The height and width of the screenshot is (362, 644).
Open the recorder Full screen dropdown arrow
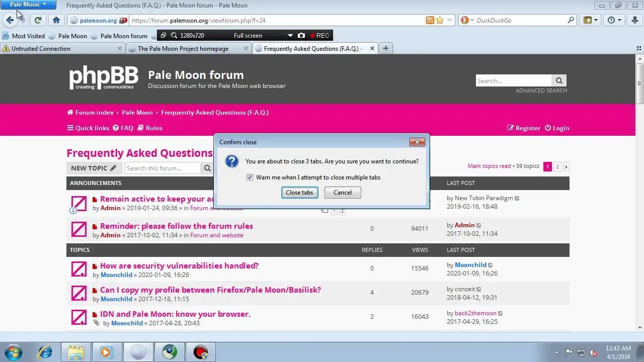290,36
